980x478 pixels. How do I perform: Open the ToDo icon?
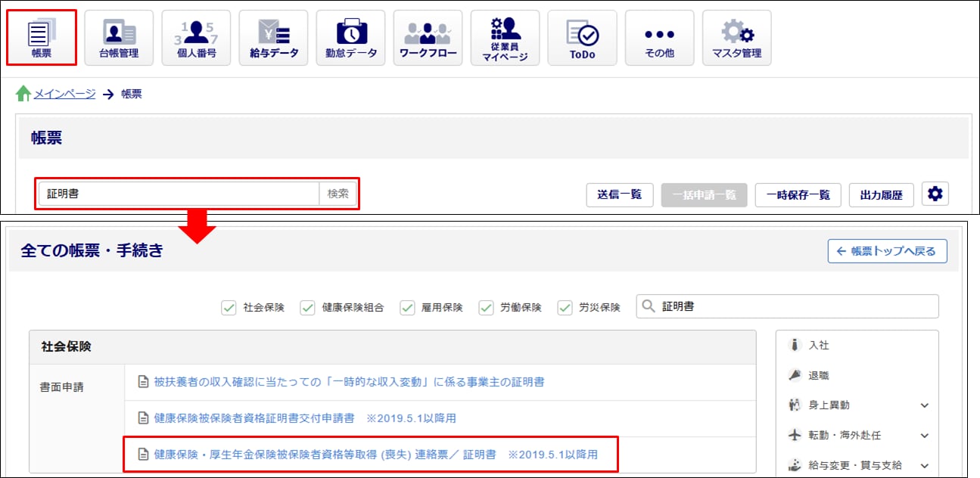click(x=582, y=37)
